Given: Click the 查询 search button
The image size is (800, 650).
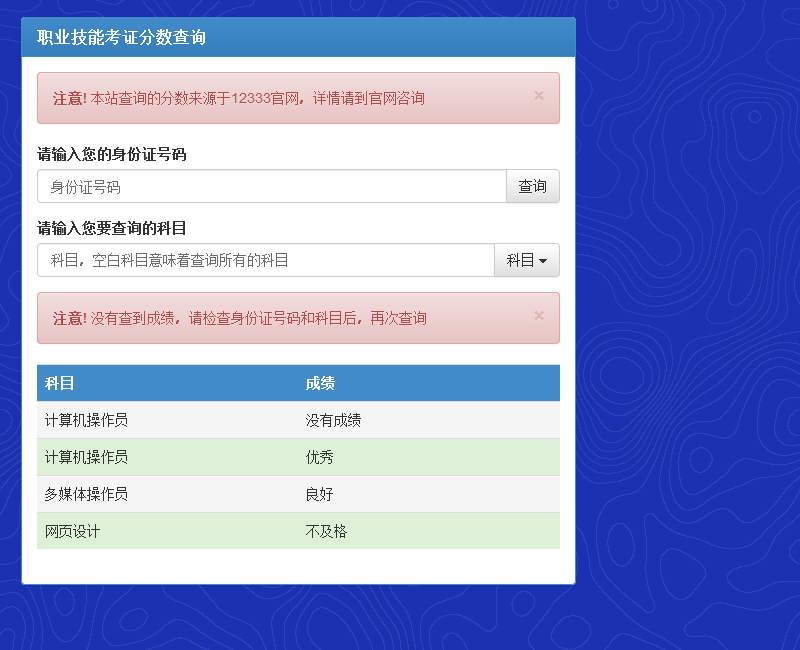Looking at the screenshot, I should pyautogui.click(x=533, y=186).
